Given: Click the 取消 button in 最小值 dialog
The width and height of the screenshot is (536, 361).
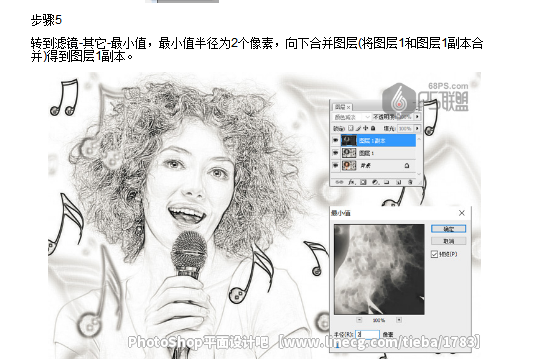Looking at the screenshot, I should (x=448, y=241).
